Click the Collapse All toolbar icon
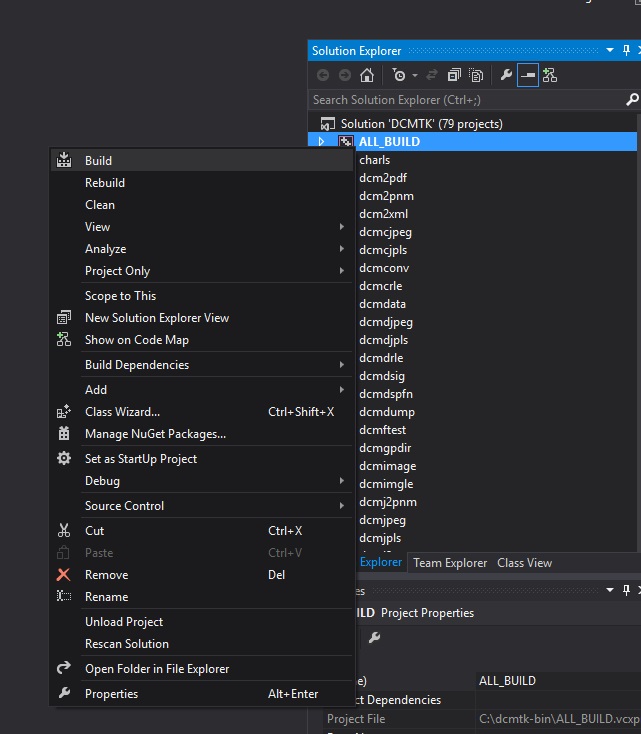Viewport: 641px width, 734px height. 454,75
